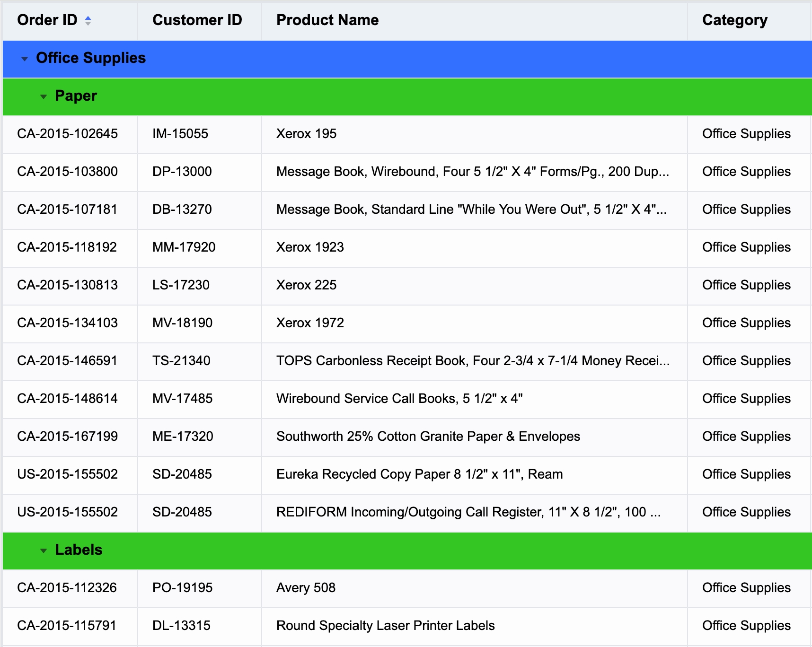Image resolution: width=812 pixels, height=647 pixels.
Task: Click customer ID DL-13315
Action: click(200, 626)
